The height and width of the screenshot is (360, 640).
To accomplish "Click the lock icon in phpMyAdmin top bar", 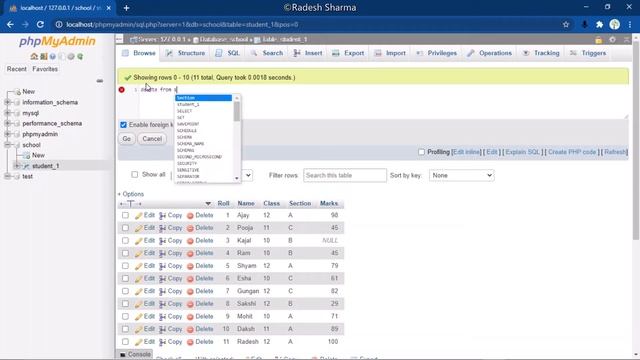I will (598, 40).
